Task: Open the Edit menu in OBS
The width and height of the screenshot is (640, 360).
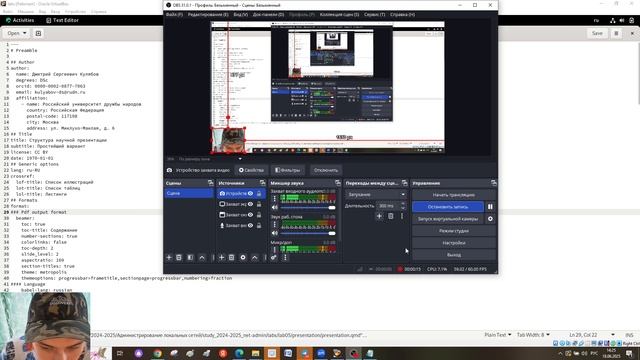Action: (208, 14)
